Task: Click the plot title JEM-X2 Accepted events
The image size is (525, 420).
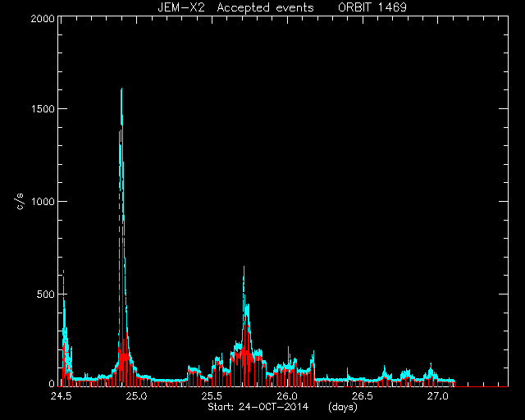Action: tap(235, 7)
